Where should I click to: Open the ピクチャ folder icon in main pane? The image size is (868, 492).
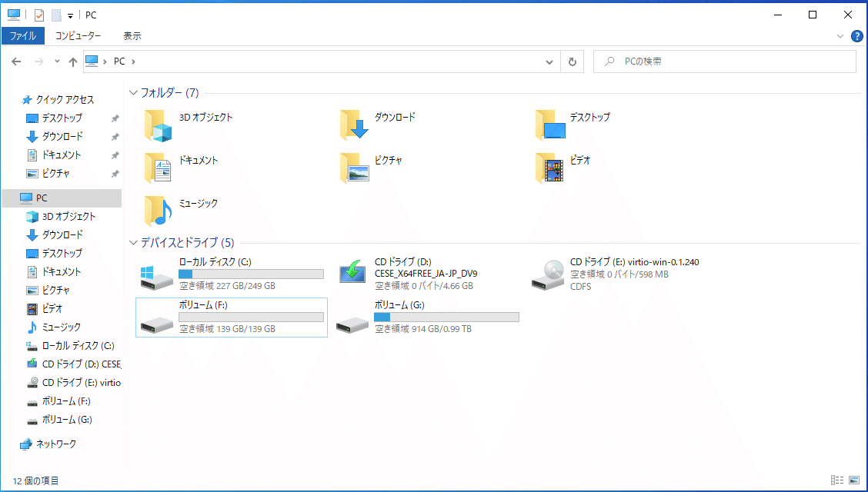(354, 168)
